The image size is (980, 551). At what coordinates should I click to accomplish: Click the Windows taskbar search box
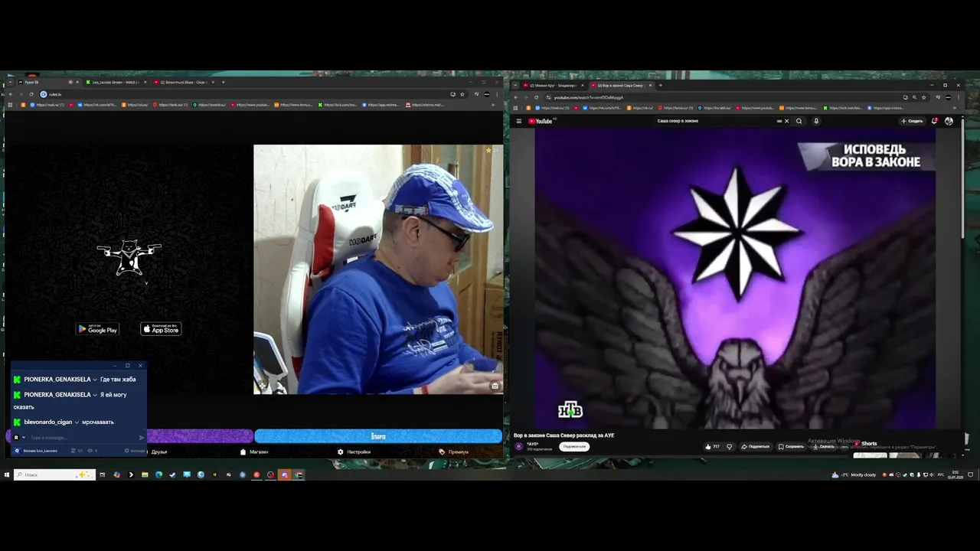[x=54, y=474]
